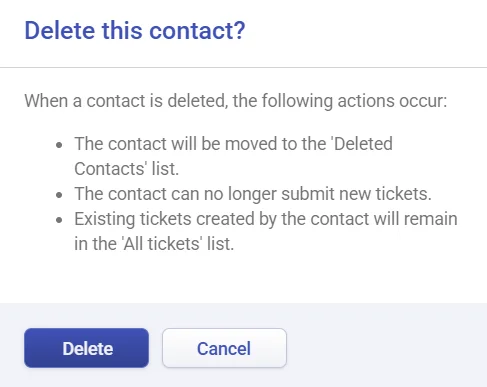This screenshot has height=387, width=487.
Task: Click the second bullet point marker
Action: click(59, 195)
